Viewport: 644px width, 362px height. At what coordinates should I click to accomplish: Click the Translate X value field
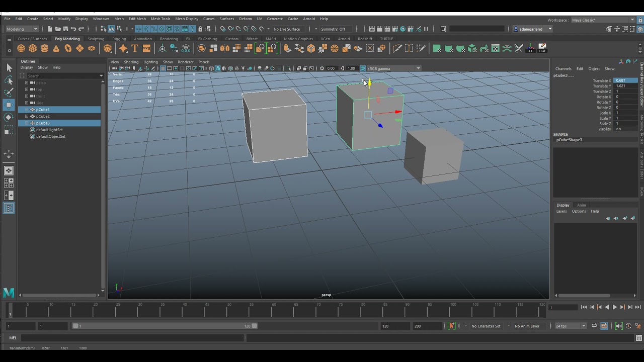point(625,80)
